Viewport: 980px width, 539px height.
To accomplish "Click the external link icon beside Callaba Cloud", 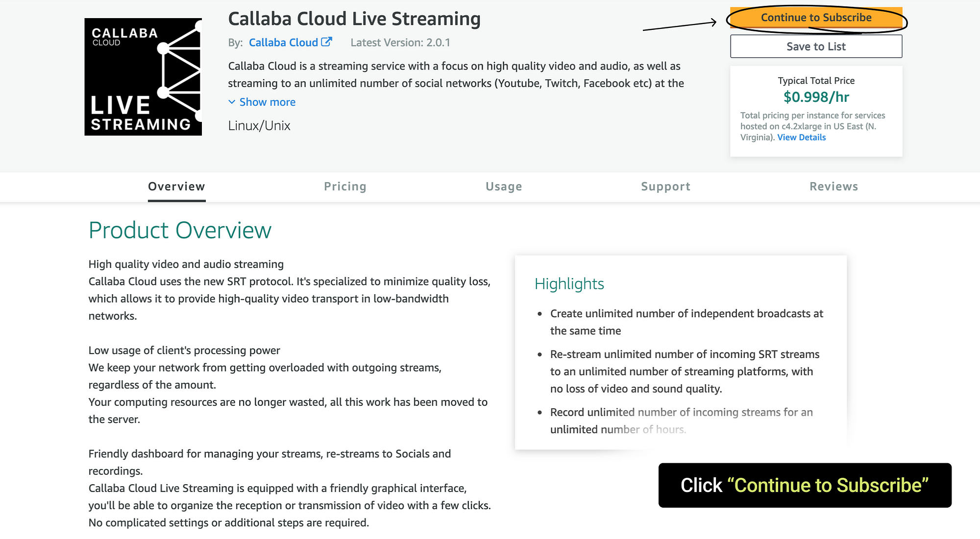I will click(x=326, y=42).
